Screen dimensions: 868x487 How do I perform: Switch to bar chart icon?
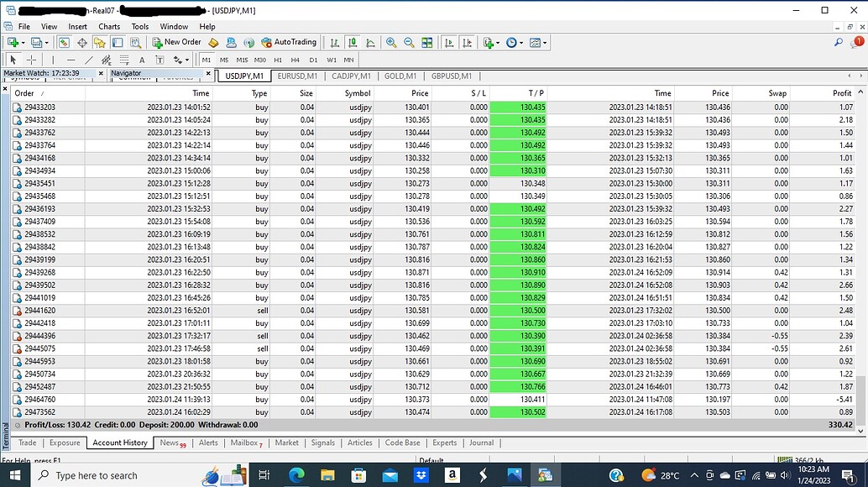point(334,43)
